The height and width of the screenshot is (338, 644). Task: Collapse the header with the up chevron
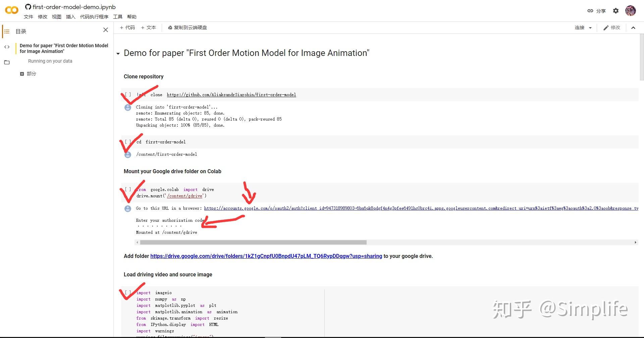pyautogui.click(x=633, y=28)
